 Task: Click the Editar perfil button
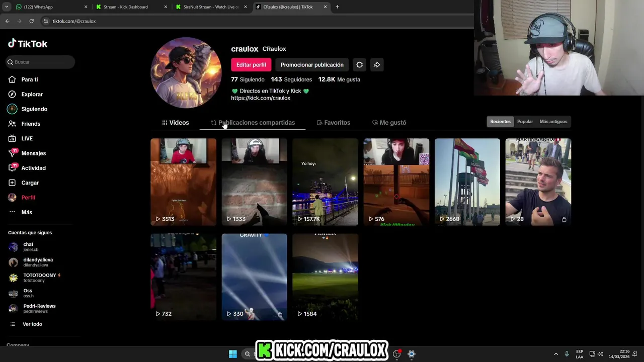click(x=251, y=65)
